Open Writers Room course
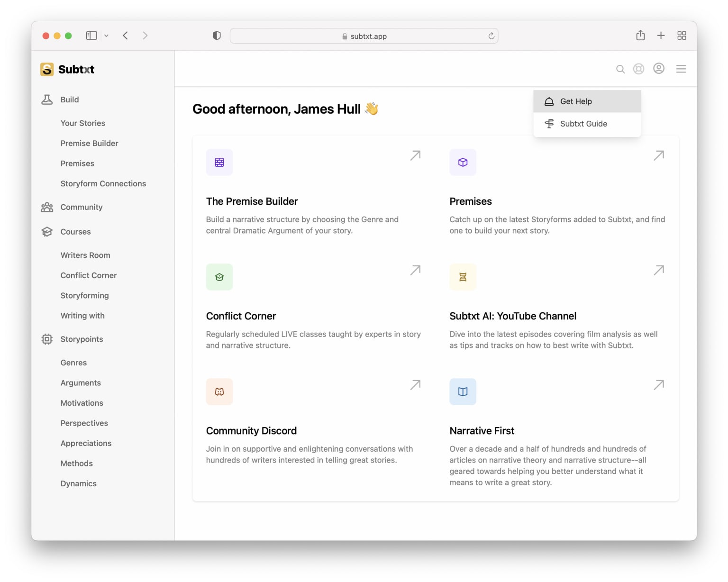This screenshot has height=582, width=728. pyautogui.click(x=85, y=255)
